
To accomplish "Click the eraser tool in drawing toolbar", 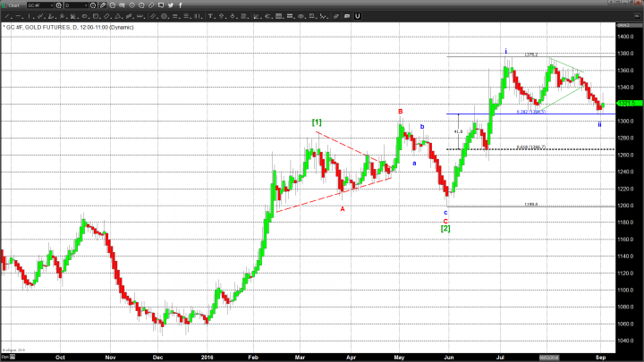I will [335, 16].
